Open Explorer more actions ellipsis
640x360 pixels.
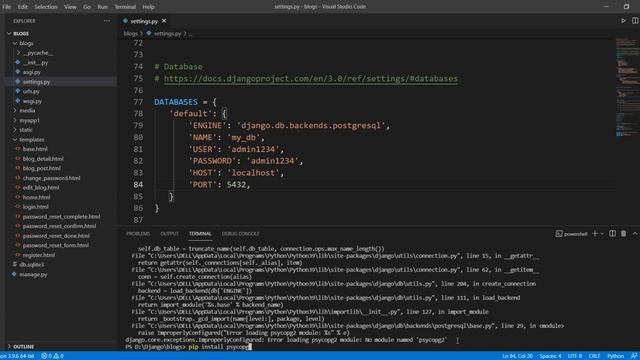click(107, 21)
